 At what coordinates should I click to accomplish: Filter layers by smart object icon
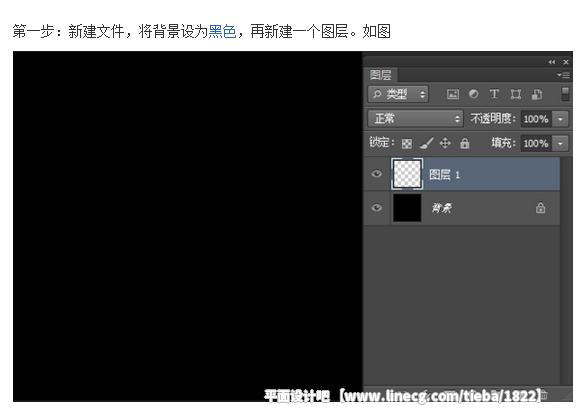pos(537,94)
